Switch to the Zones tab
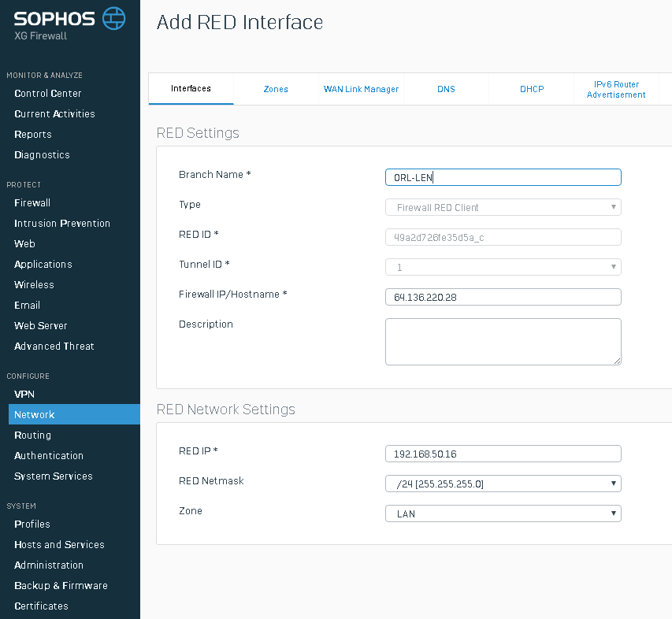 click(276, 89)
